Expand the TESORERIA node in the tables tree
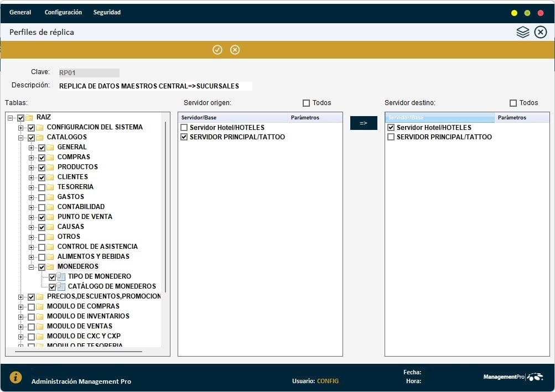 33,187
